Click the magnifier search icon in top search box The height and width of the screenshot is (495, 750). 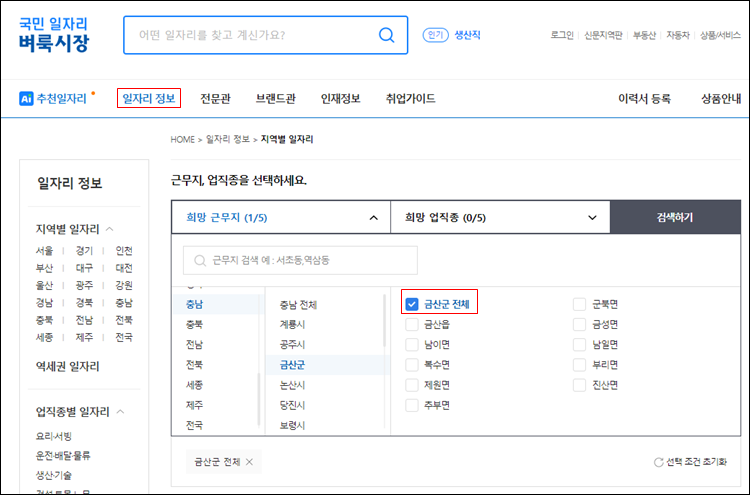coord(386,35)
